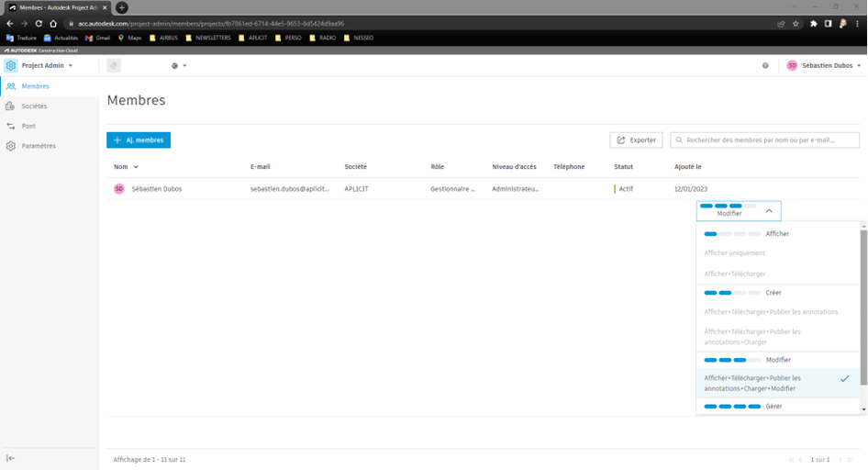Go to the previous page arrow

tap(800, 460)
